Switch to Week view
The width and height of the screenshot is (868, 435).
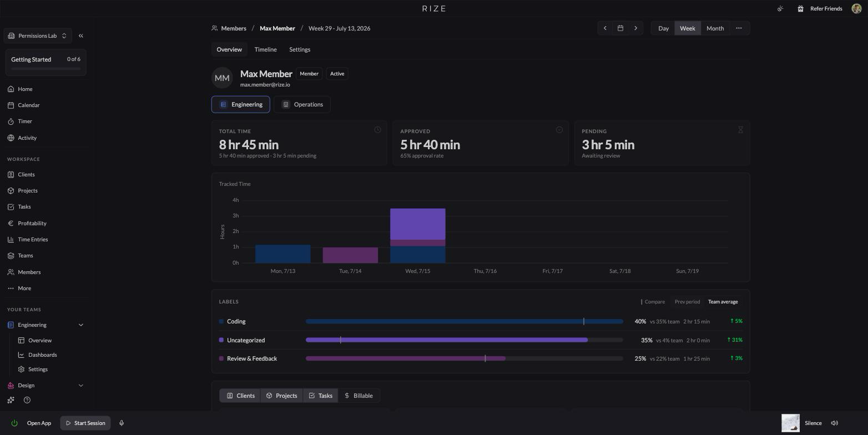pyautogui.click(x=688, y=28)
